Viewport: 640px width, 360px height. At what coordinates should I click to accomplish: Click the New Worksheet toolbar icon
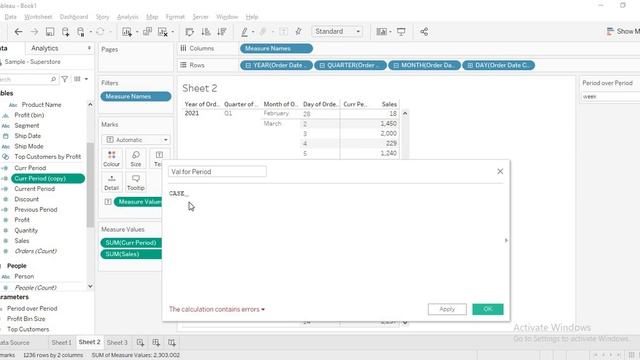(127, 32)
